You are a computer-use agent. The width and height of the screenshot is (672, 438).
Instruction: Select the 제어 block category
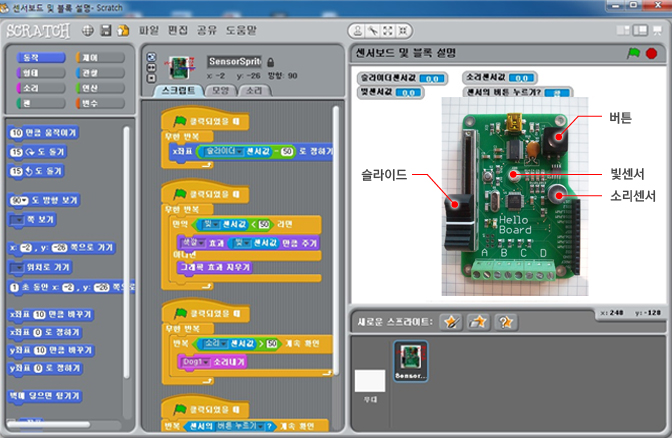coord(100,57)
